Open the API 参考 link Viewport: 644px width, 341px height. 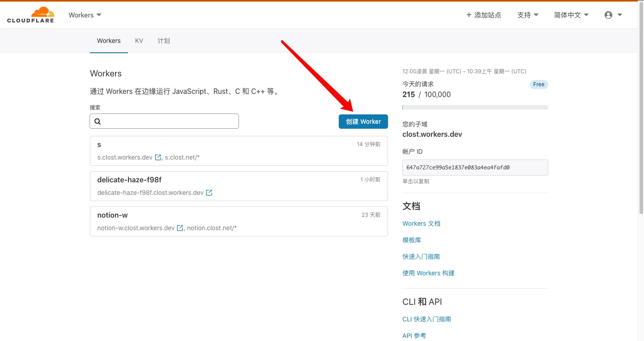point(414,336)
